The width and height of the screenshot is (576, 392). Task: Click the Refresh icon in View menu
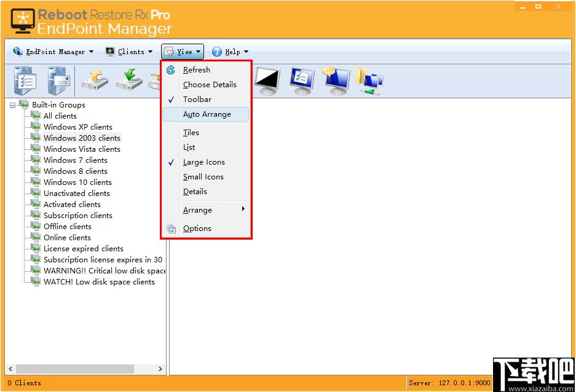pos(171,70)
